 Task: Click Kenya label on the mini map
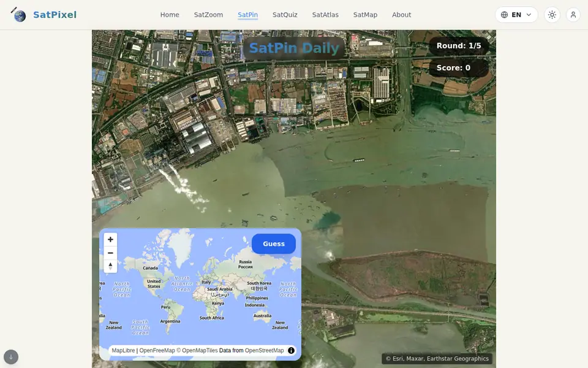coord(218,303)
